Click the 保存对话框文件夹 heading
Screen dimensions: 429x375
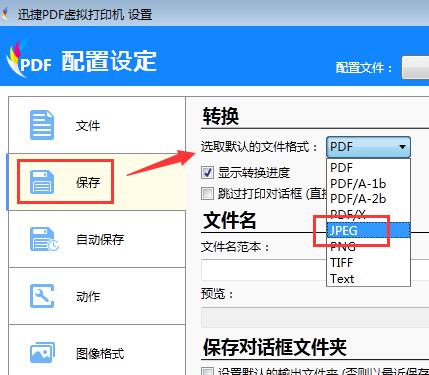click(275, 347)
